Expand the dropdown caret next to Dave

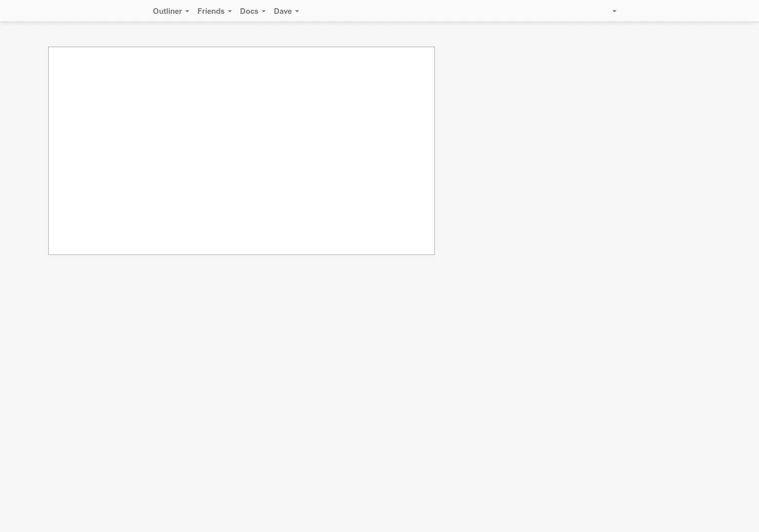296,11
